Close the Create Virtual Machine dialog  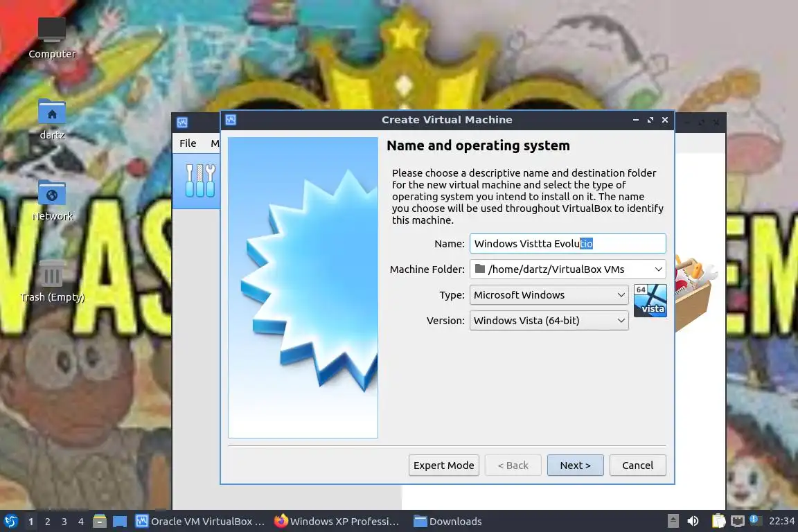click(665, 120)
